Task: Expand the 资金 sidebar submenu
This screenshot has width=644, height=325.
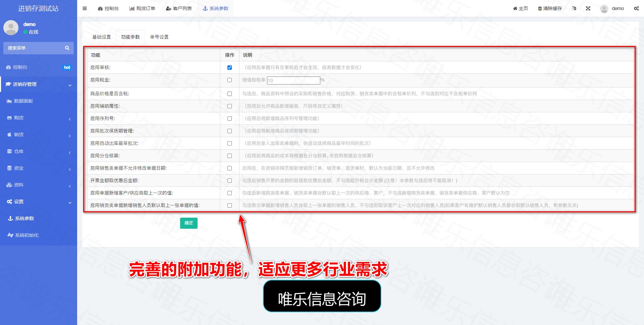Action: [x=39, y=168]
